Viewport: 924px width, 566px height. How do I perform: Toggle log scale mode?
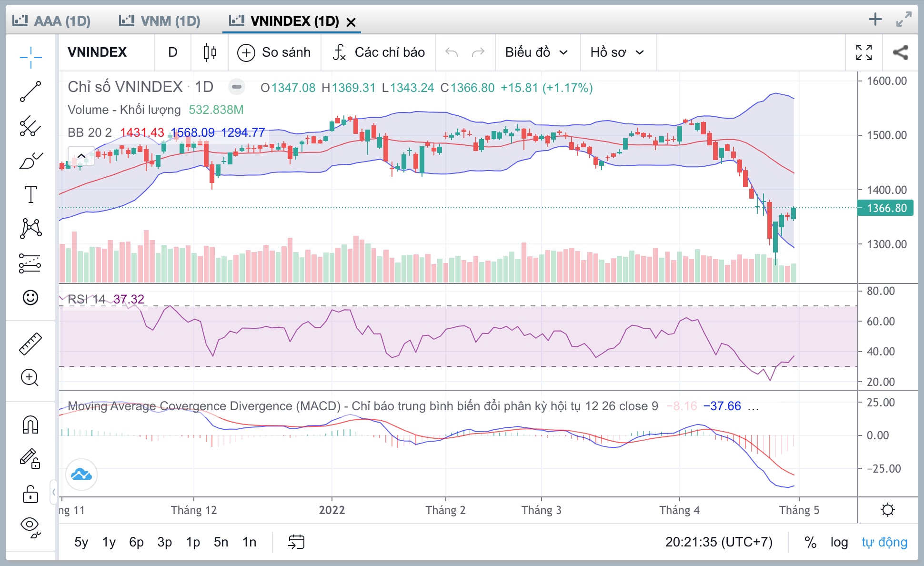tap(839, 542)
